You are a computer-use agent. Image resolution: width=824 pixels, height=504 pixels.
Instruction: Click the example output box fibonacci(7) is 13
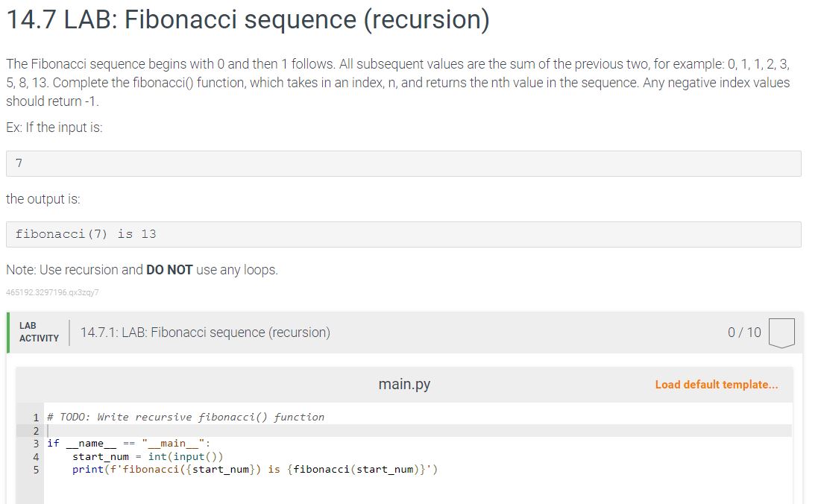(x=403, y=234)
